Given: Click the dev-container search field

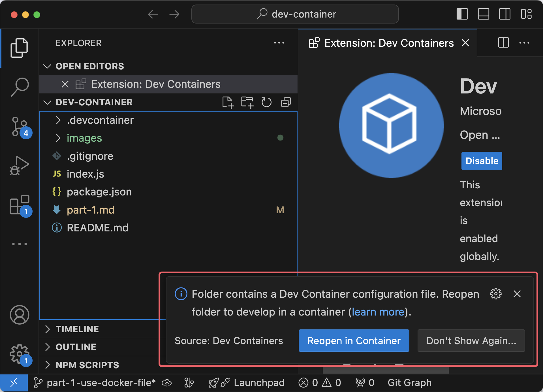Looking at the screenshot, I should pos(295,14).
